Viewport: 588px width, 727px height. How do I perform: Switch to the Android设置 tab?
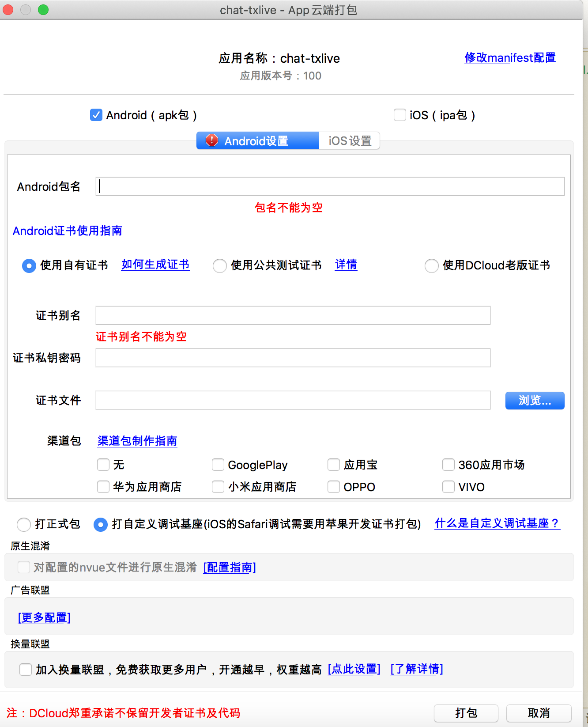tap(257, 140)
